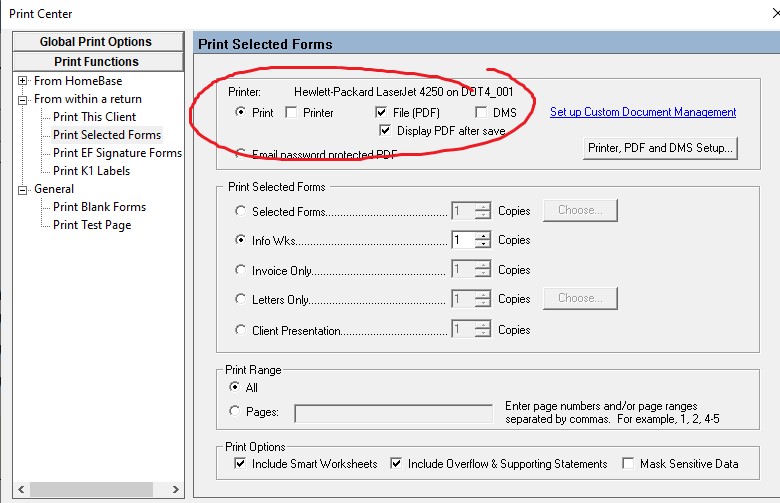Close the Print Center window
Image resolution: width=780 pixels, height=503 pixels.
click(x=762, y=14)
